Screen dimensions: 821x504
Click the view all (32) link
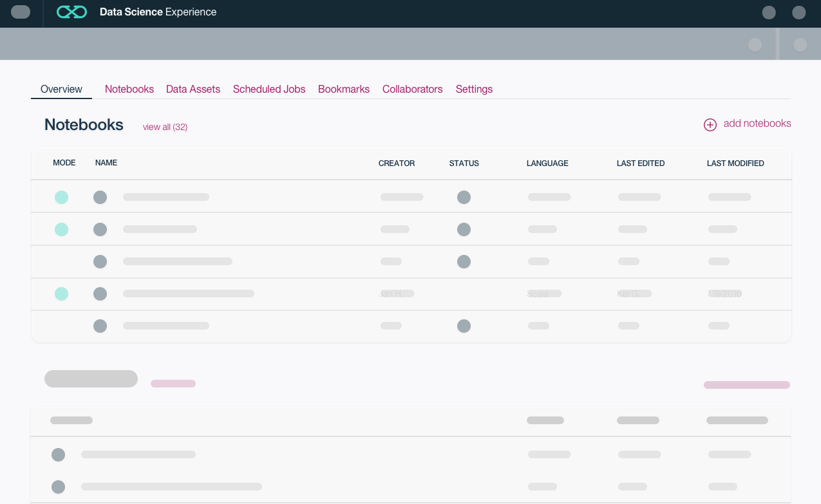pos(165,127)
